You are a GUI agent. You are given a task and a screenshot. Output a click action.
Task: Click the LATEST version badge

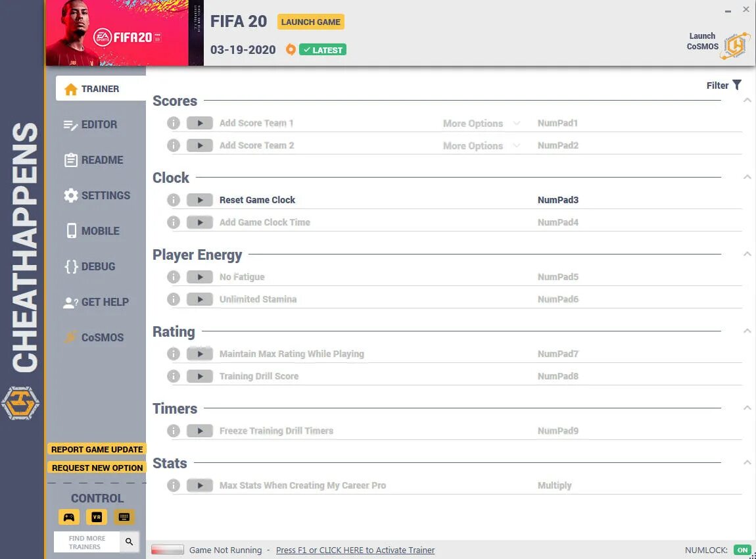click(323, 50)
